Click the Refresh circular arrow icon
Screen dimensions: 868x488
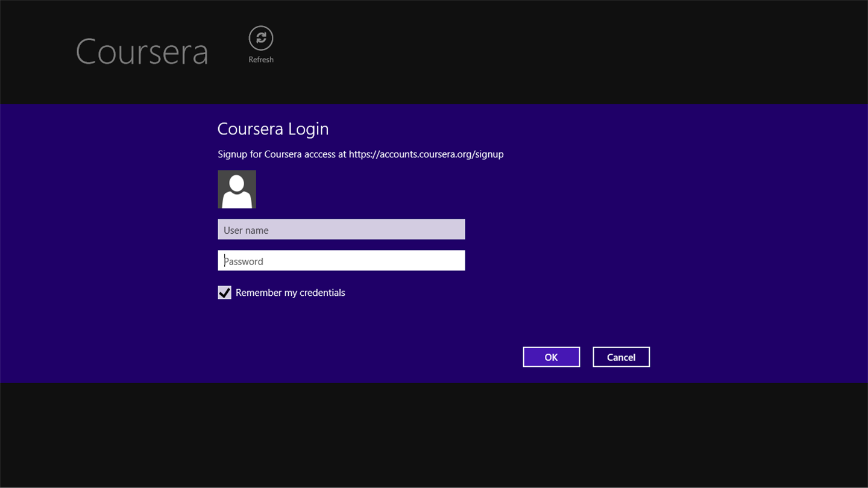pyautogui.click(x=261, y=38)
